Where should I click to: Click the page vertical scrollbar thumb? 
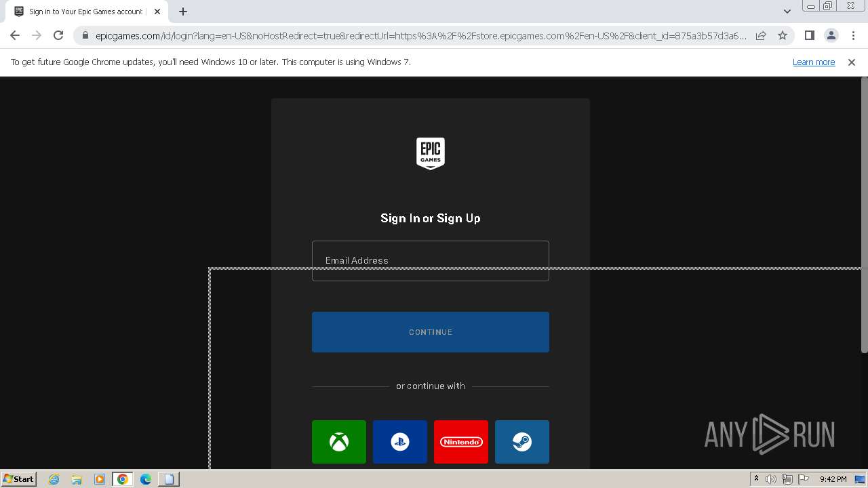pos(864,216)
